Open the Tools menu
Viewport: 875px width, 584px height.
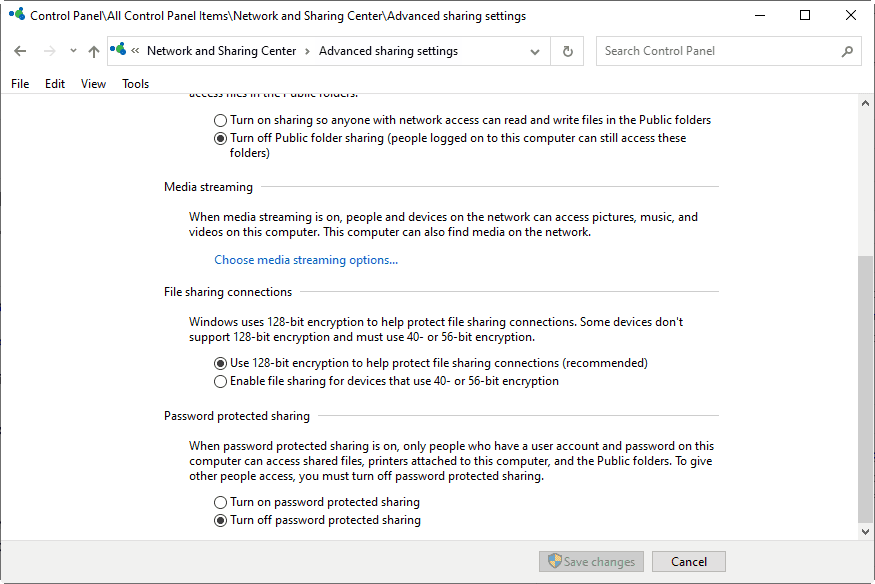pos(135,84)
